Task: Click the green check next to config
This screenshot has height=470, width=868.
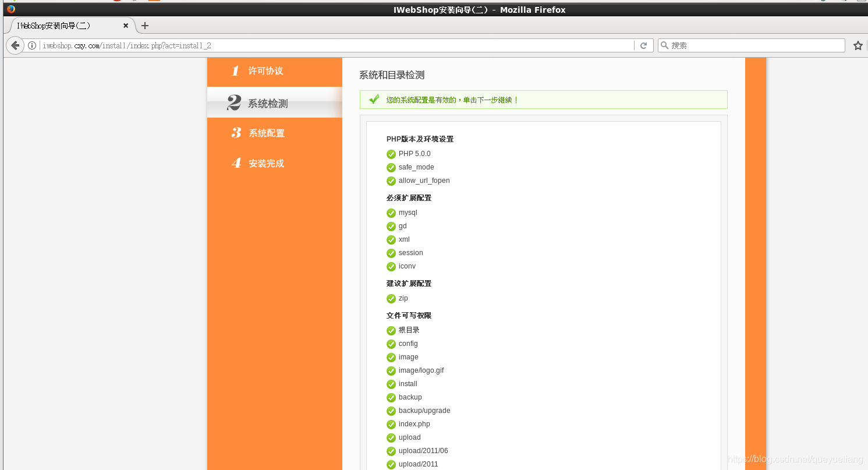Action: coord(391,344)
